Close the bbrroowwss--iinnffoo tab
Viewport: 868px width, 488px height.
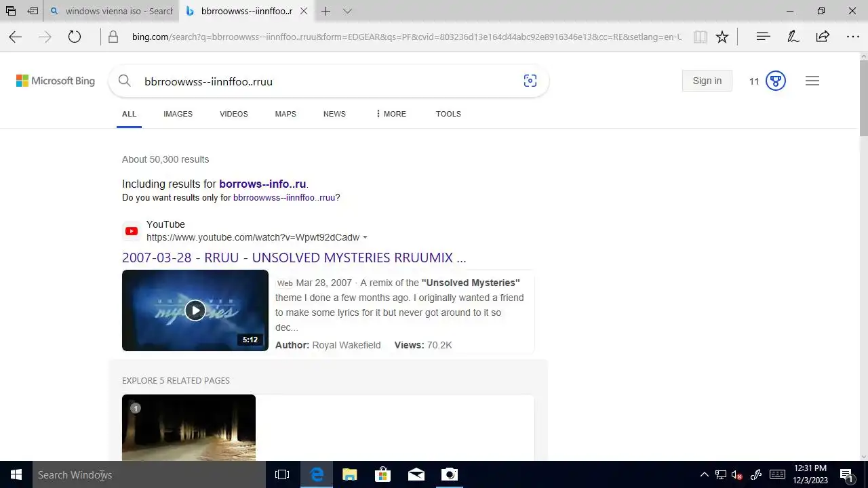[x=303, y=11]
